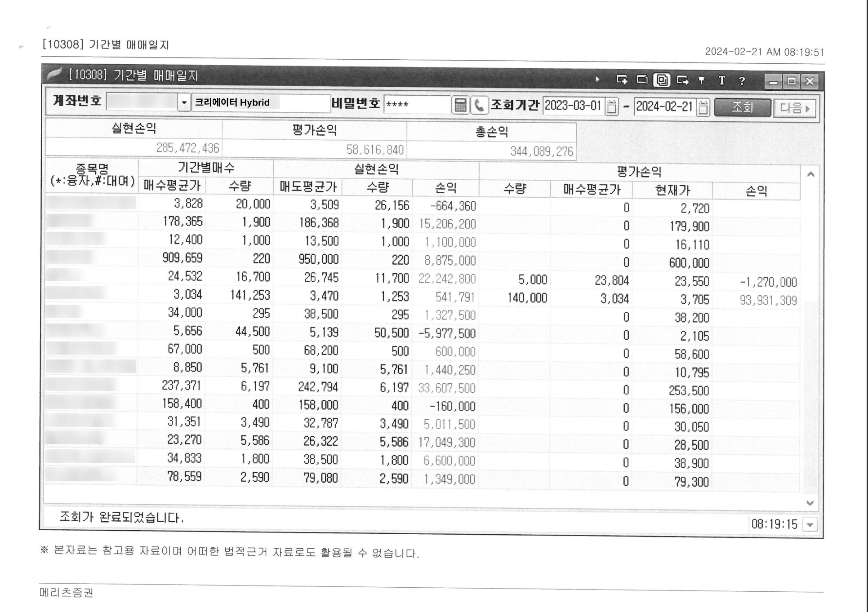Open the calculator icon beside the password field
The width and height of the screenshot is (868, 612).
pyautogui.click(x=460, y=105)
